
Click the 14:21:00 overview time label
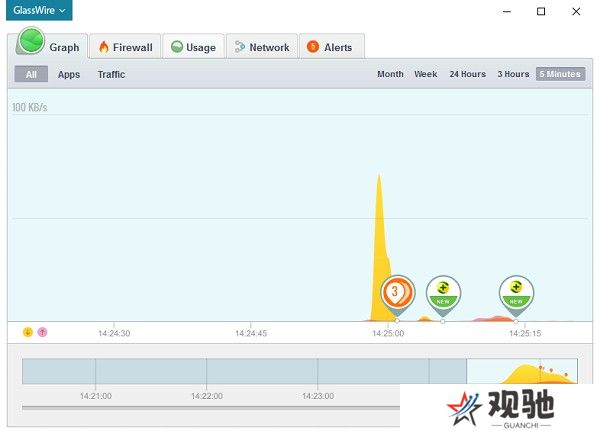click(96, 396)
